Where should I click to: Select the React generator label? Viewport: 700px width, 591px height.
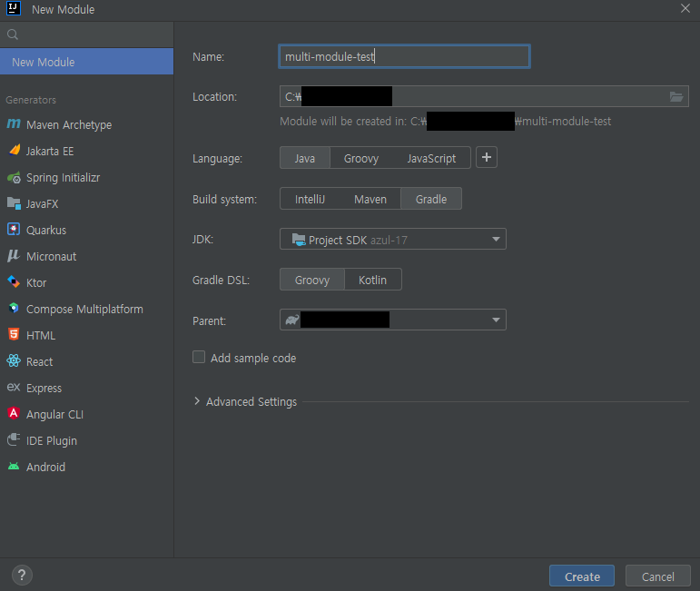click(39, 362)
